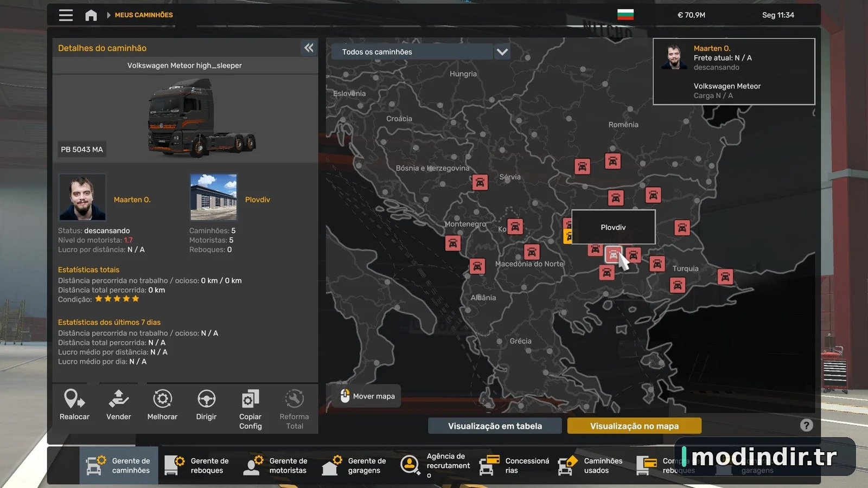Click the € 70,9M balance

tap(691, 15)
